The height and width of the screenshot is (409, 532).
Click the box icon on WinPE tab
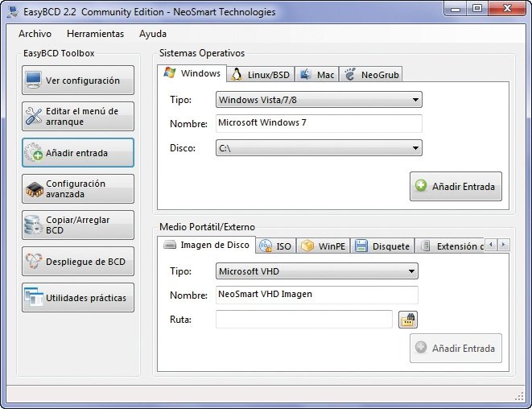pyautogui.click(x=307, y=246)
